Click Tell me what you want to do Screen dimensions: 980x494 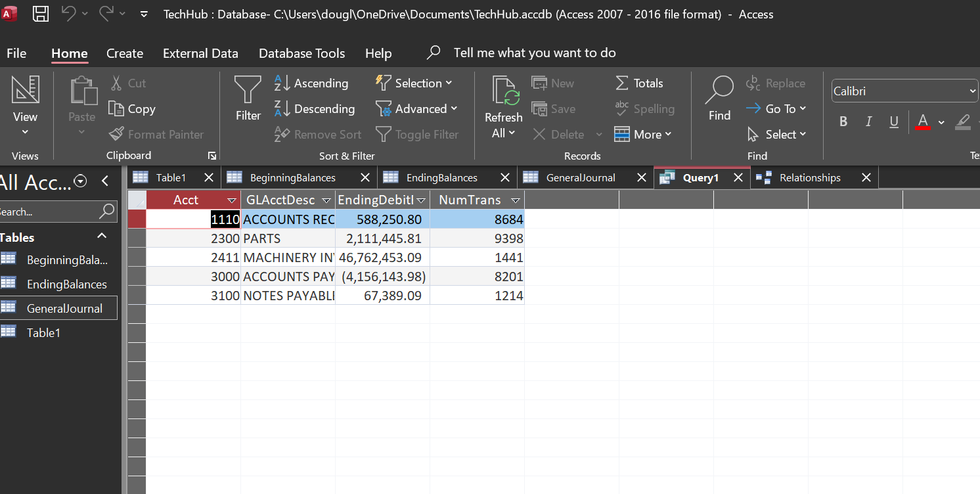534,53
